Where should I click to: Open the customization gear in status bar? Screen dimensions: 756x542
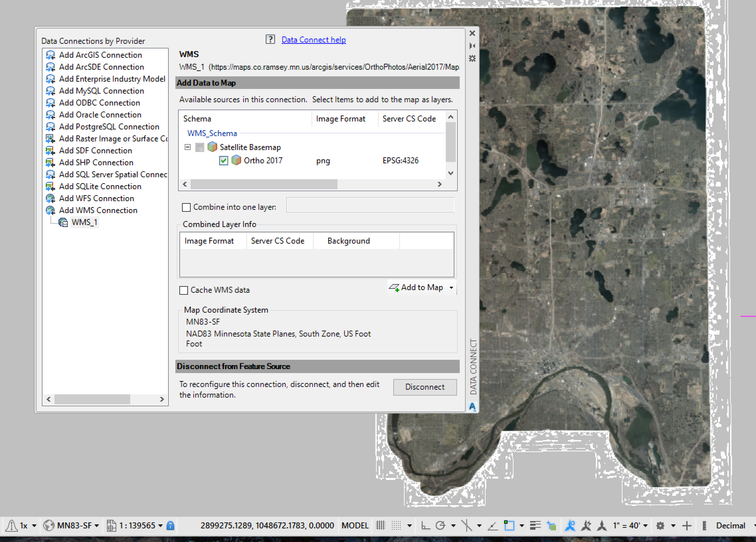pos(660,525)
